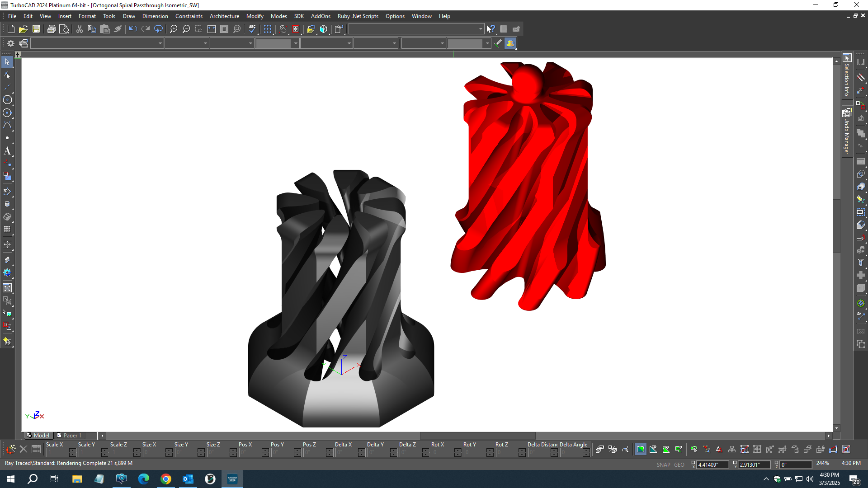Open drawing settings gear icon
The image size is (868, 488).
pos(11,43)
